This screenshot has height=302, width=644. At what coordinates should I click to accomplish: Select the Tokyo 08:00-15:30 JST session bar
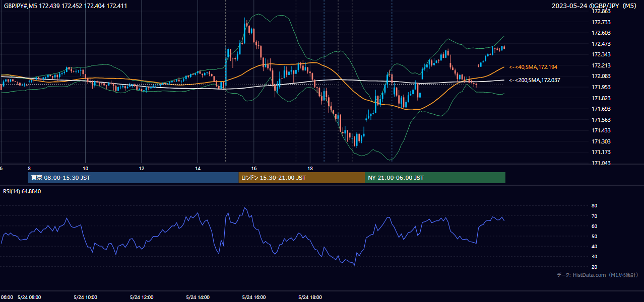click(x=134, y=178)
